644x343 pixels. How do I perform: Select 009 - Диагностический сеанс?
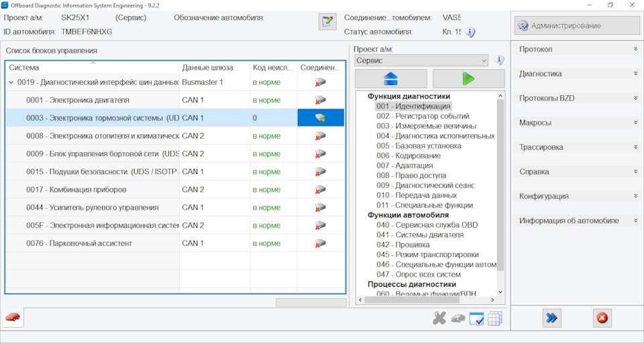coord(425,186)
